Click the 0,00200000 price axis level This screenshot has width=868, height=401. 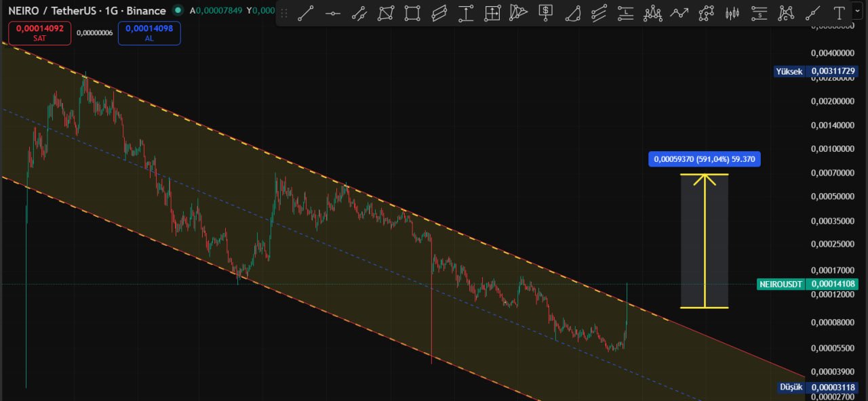[833, 102]
